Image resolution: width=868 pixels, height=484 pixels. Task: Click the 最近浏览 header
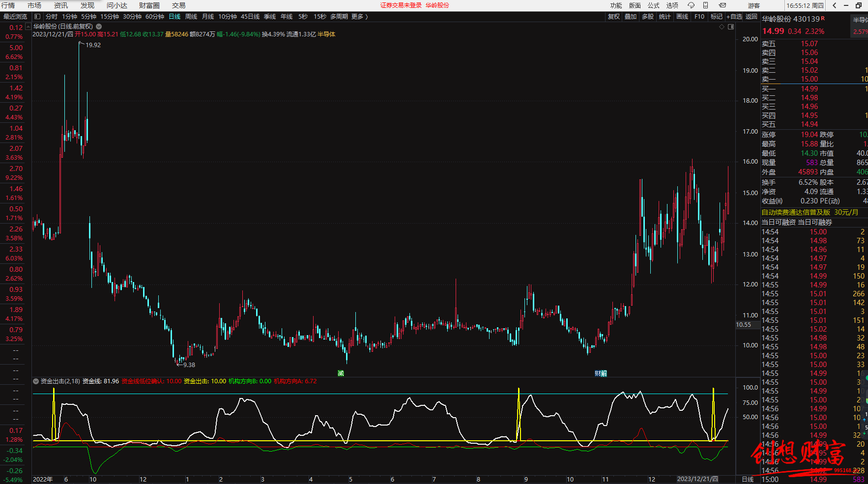(15, 17)
